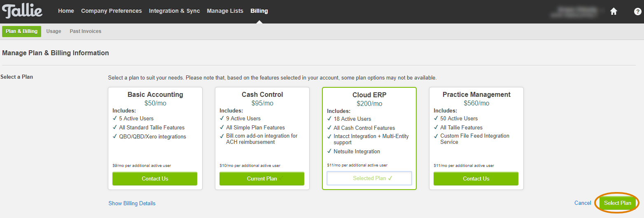644x218 pixels.
Task: Open Billing menu
Action: 259,11
